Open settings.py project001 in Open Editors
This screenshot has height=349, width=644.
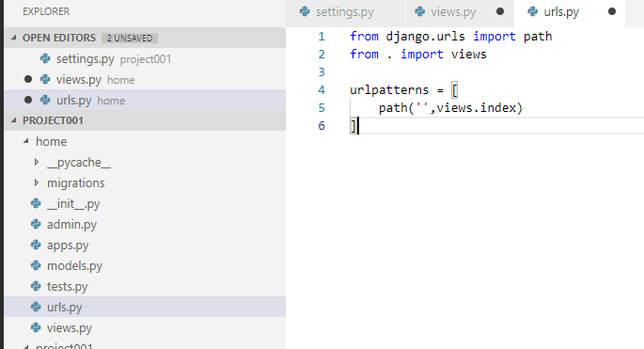(145, 58)
